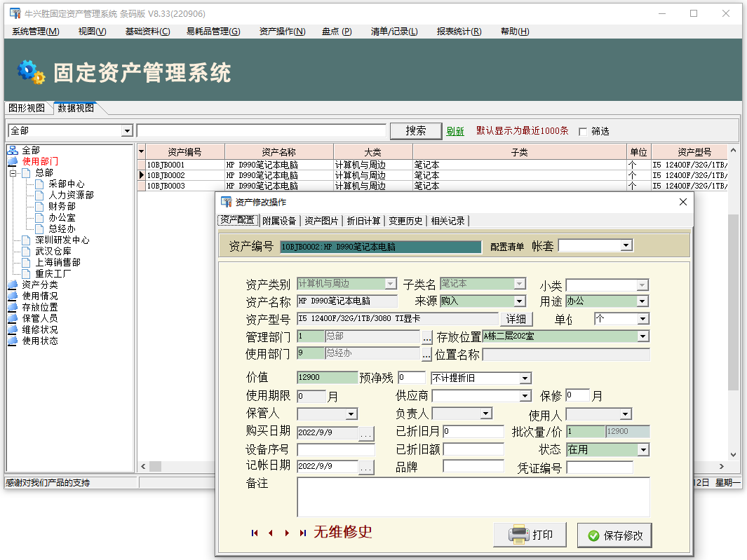The width and height of the screenshot is (747, 560).
Task: Click the printer icon on the 打印 button
Action: 517,534
